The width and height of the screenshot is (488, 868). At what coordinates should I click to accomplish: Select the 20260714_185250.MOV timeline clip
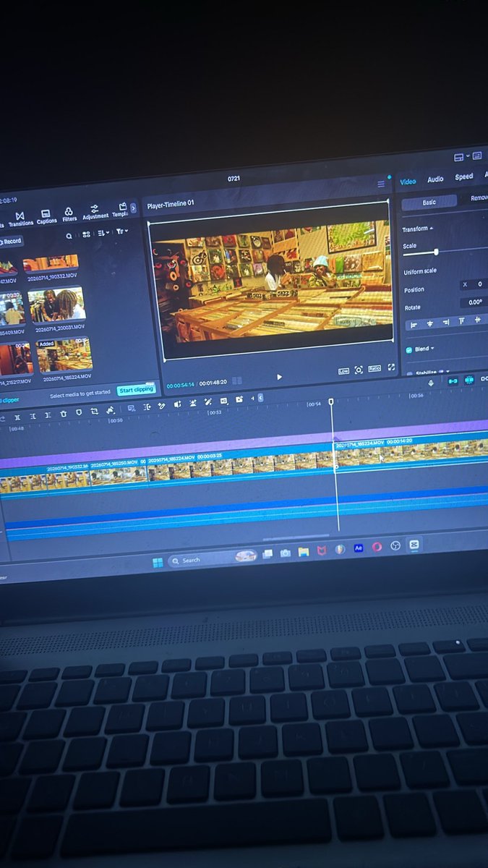coord(118,475)
